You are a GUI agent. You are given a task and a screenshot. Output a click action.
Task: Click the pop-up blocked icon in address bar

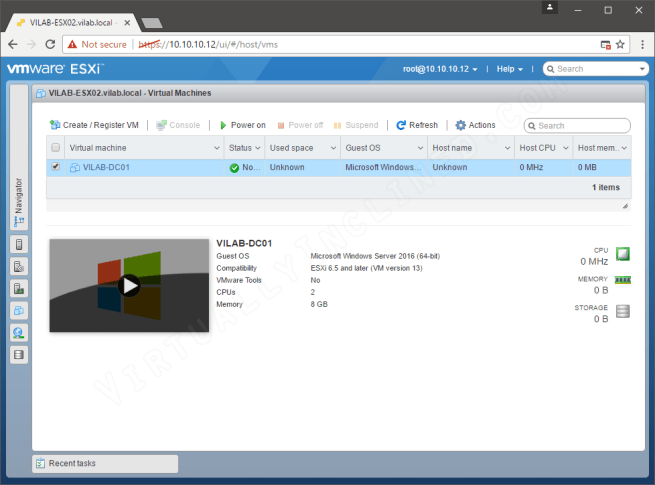pyautogui.click(x=606, y=44)
